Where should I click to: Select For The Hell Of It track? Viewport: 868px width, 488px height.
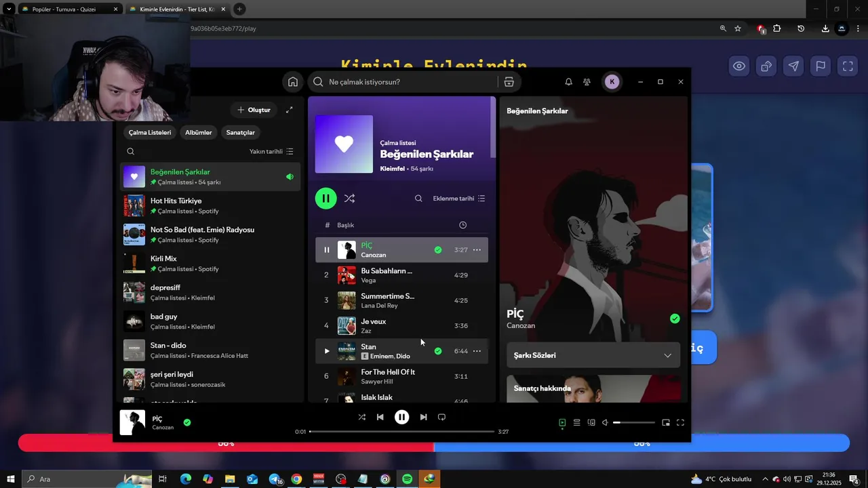pos(401,376)
